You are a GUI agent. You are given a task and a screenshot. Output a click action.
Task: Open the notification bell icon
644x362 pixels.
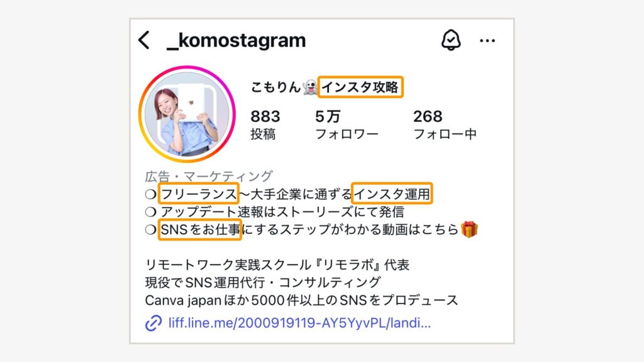pyautogui.click(x=450, y=40)
